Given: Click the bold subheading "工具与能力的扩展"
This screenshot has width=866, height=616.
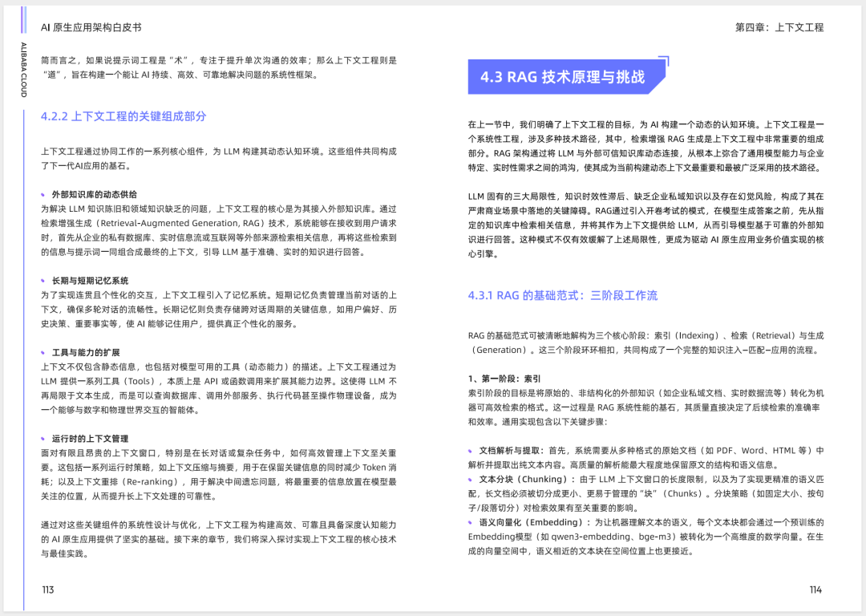Looking at the screenshot, I should [x=86, y=352].
